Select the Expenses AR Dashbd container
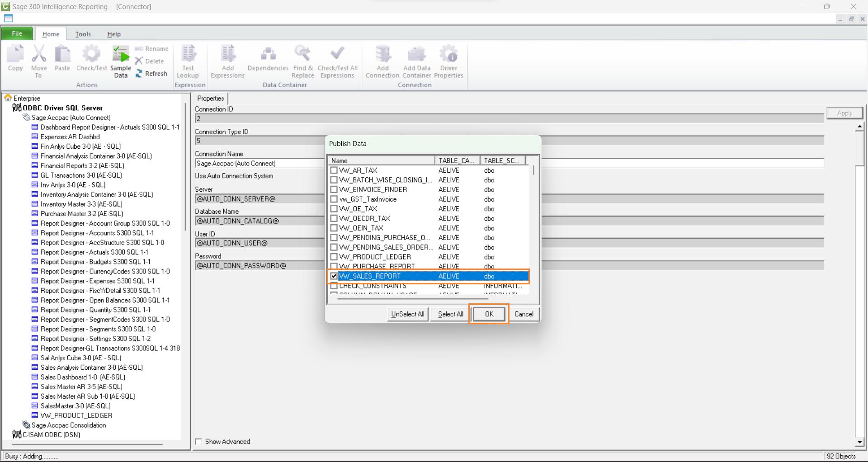The width and height of the screenshot is (868, 462). 70,137
